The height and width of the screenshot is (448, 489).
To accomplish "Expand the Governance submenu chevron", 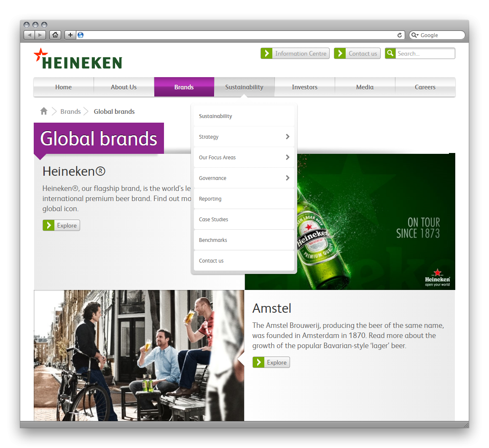I will pyautogui.click(x=287, y=178).
